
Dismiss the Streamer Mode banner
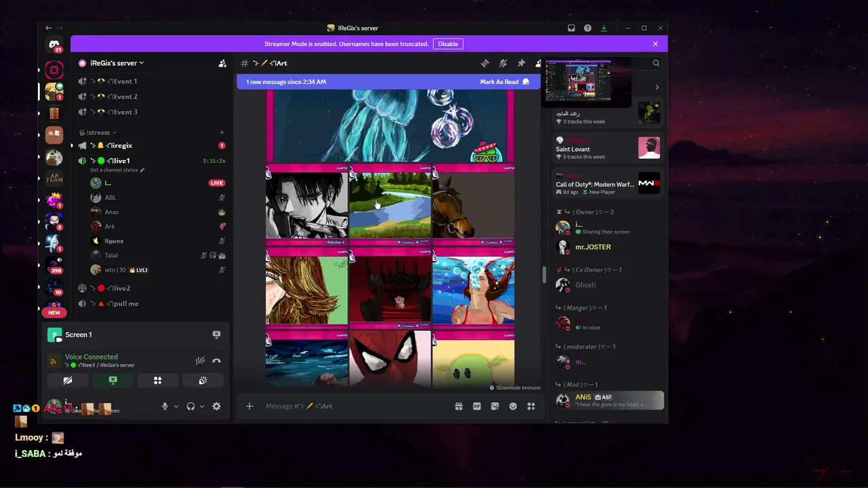tap(655, 44)
